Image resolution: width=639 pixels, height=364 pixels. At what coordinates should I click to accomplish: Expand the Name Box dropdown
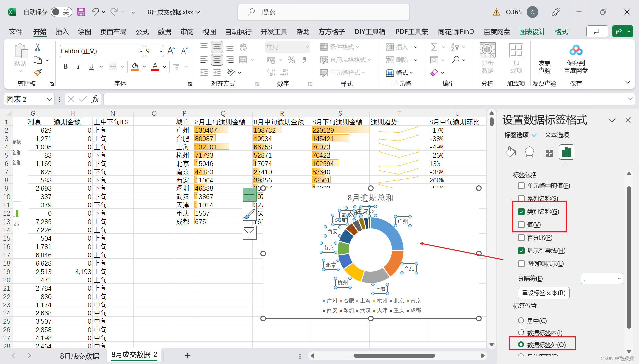pyautogui.click(x=49, y=99)
